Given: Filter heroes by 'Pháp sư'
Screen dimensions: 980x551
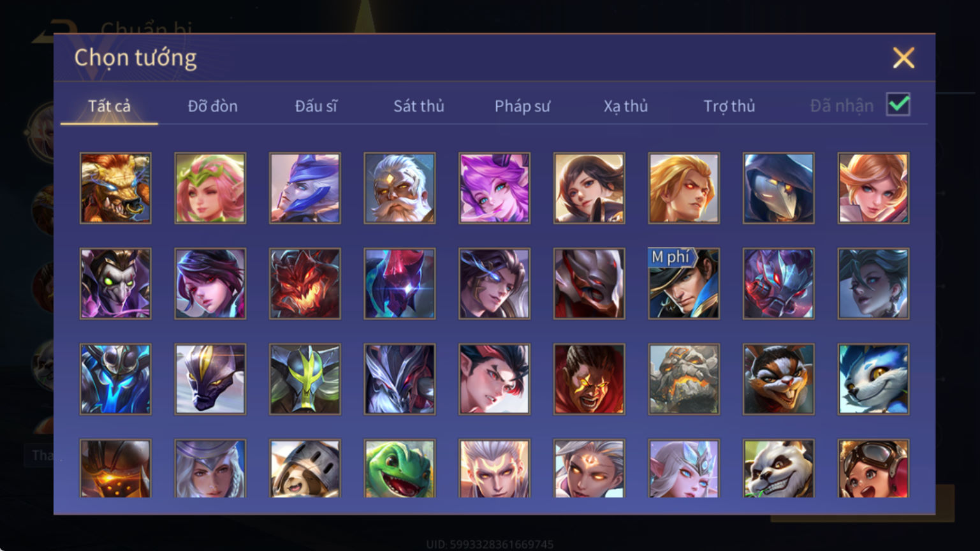Looking at the screenshot, I should pos(522,106).
